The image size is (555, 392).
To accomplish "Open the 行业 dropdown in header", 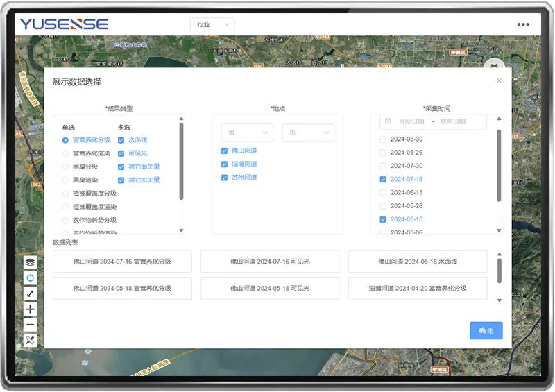I will [x=212, y=24].
